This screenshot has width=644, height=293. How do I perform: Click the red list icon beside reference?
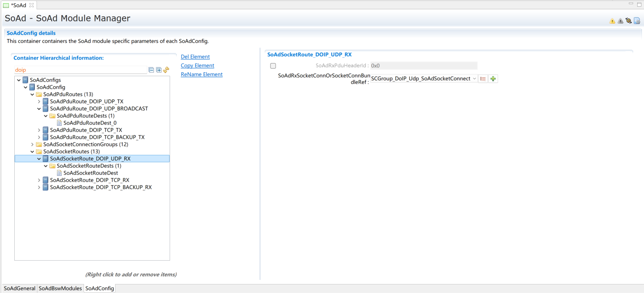pos(483,79)
